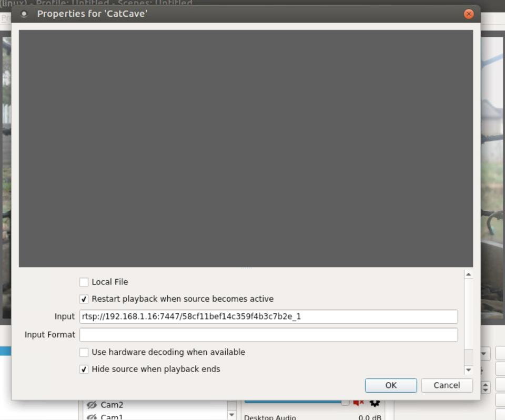Confirm changes with the OK button
Screen dimensions: 505x420
(391, 385)
